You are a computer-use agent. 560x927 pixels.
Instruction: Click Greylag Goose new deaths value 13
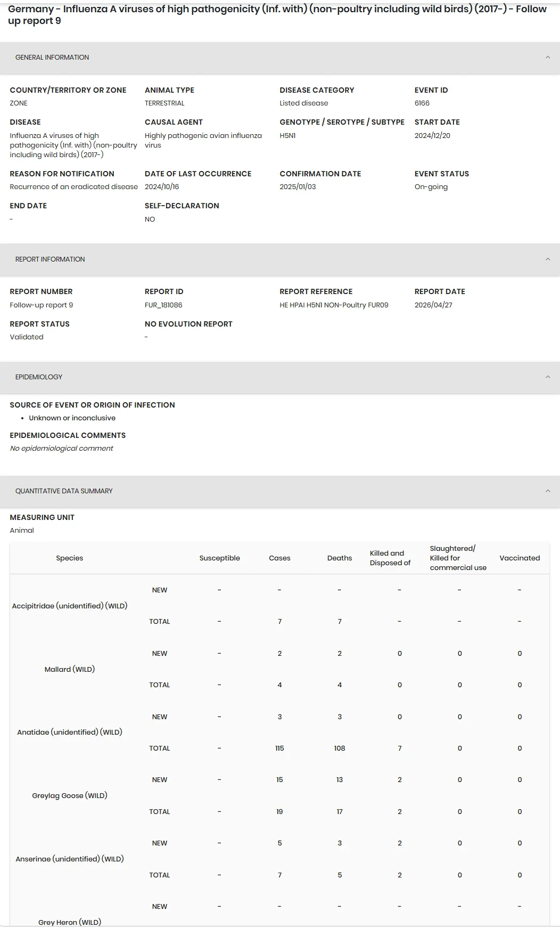(x=340, y=780)
